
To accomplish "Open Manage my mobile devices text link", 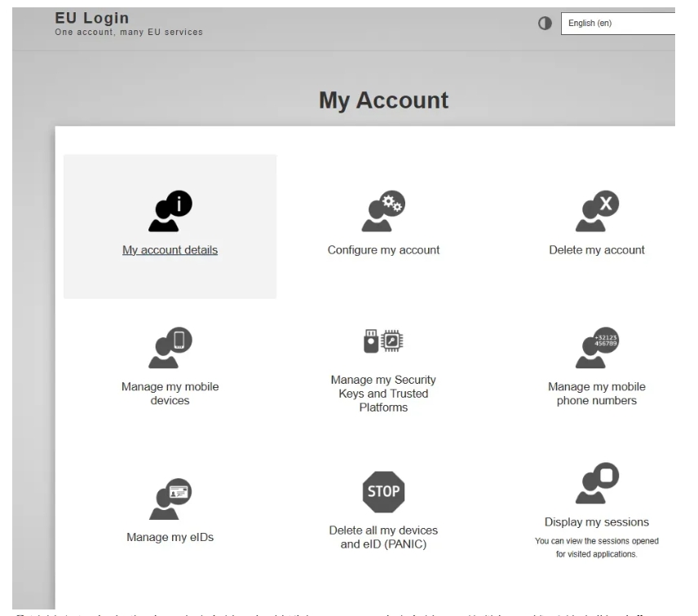I will 170,394.
